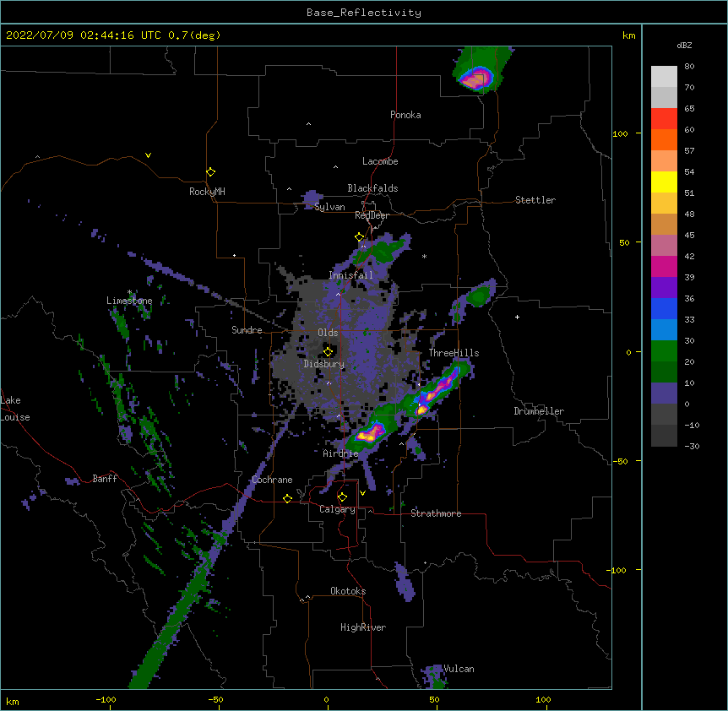Click the yellow diamond marker below Cochrane

(287, 498)
